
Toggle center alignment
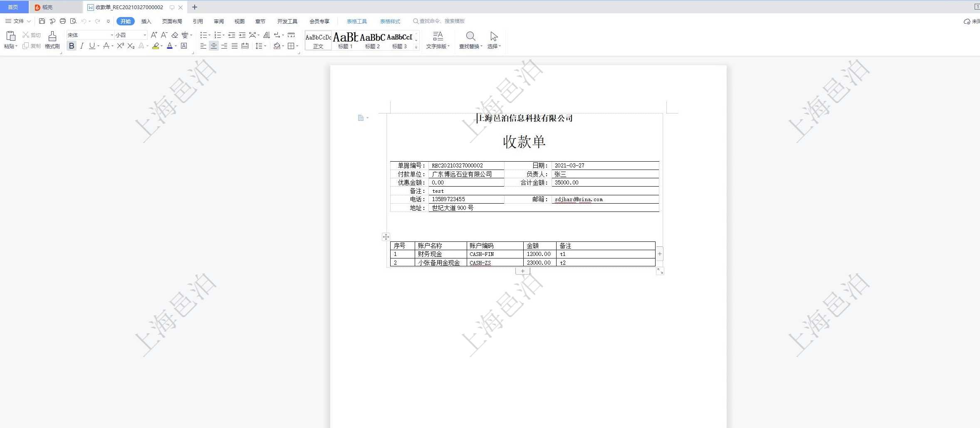[213, 46]
